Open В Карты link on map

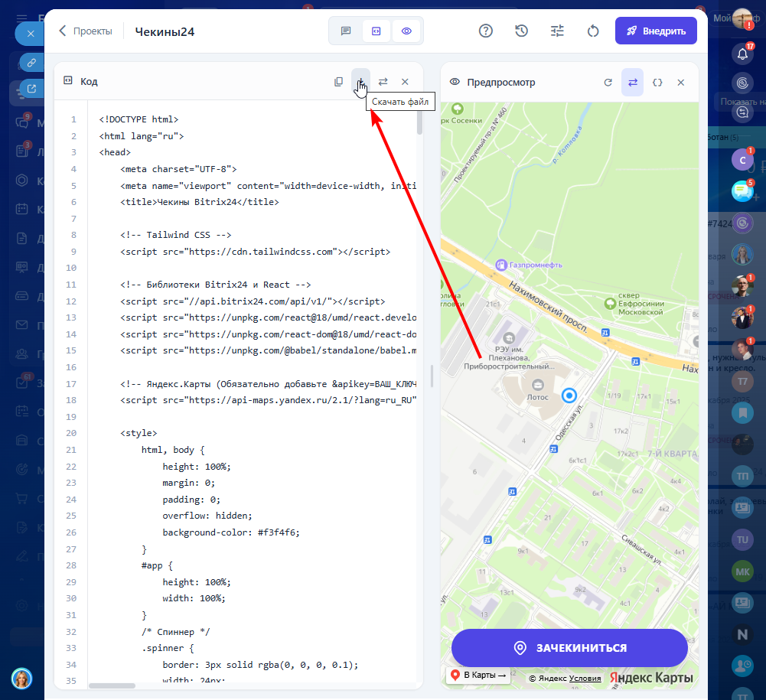[x=478, y=675]
